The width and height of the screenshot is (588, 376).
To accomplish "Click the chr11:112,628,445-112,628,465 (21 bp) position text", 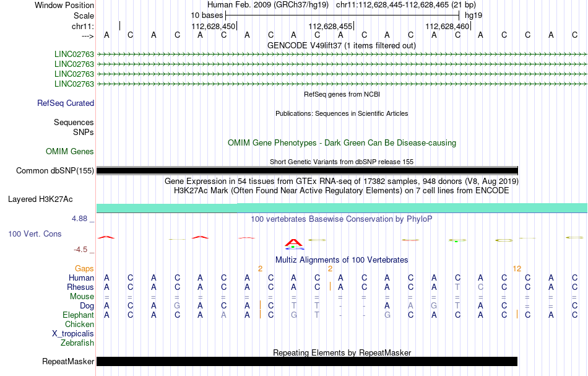I will 406,5.
